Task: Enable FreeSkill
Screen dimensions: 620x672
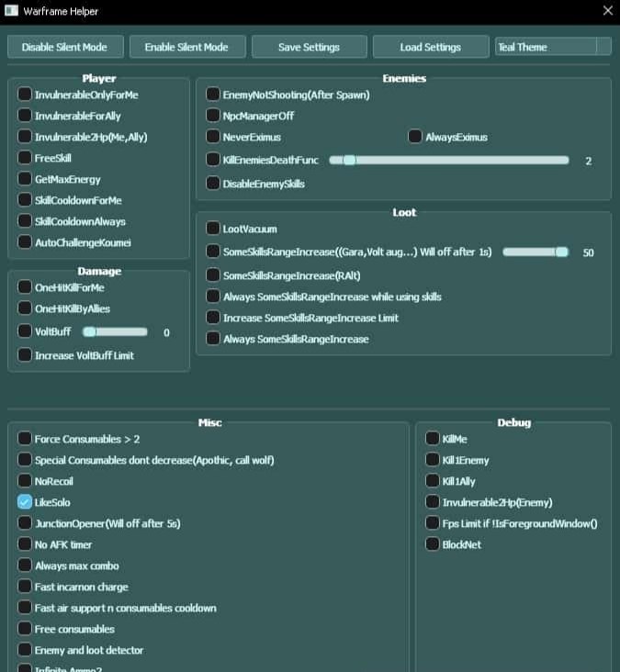Action: pyautogui.click(x=25, y=158)
